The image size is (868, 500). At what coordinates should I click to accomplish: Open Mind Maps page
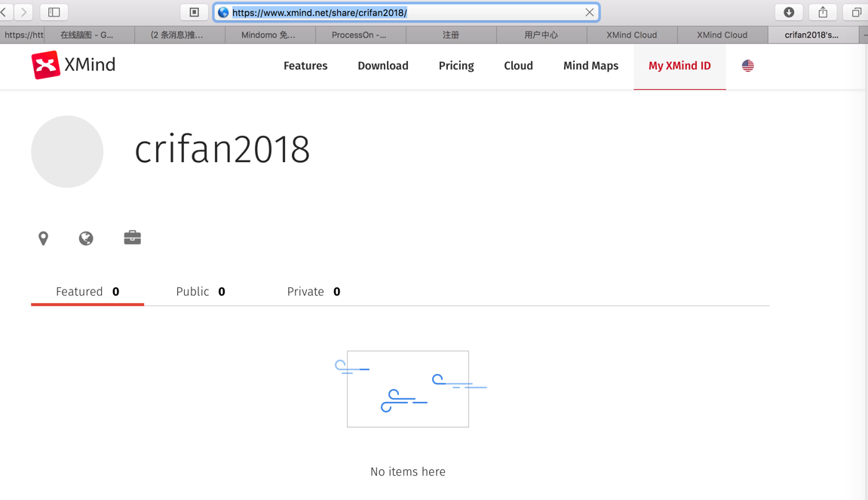click(x=590, y=66)
